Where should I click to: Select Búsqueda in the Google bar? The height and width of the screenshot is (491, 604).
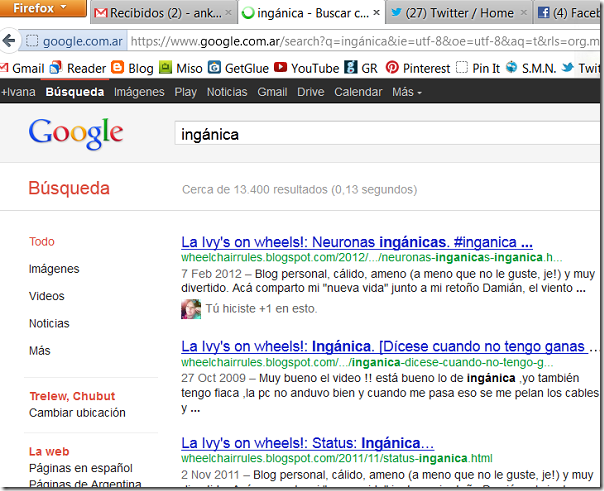(75, 92)
